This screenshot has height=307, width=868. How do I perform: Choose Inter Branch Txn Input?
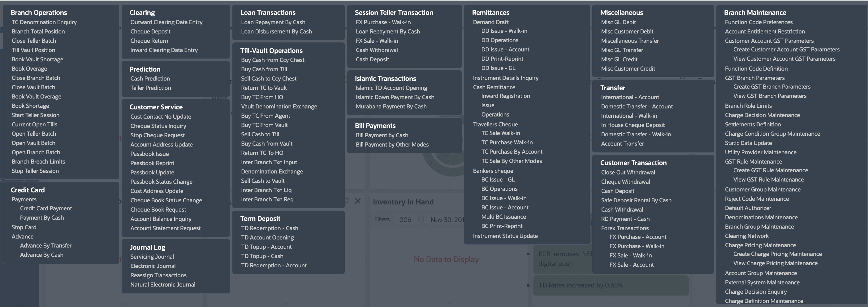[x=269, y=162]
